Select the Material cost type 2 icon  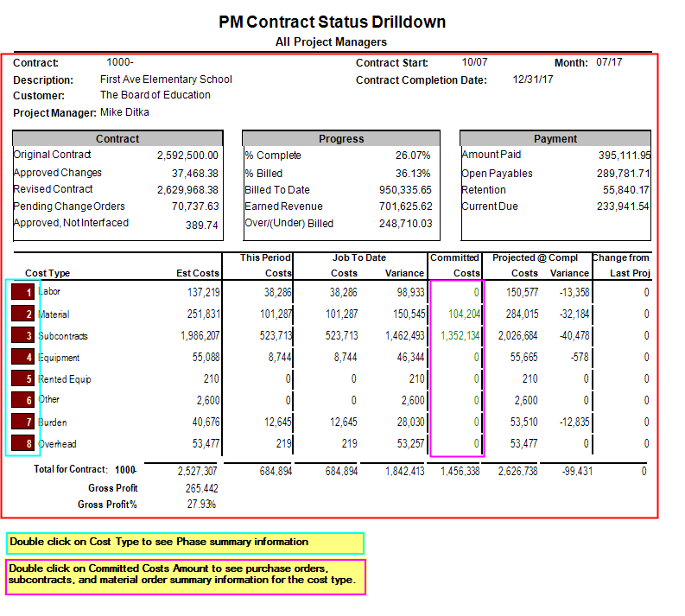(22, 314)
